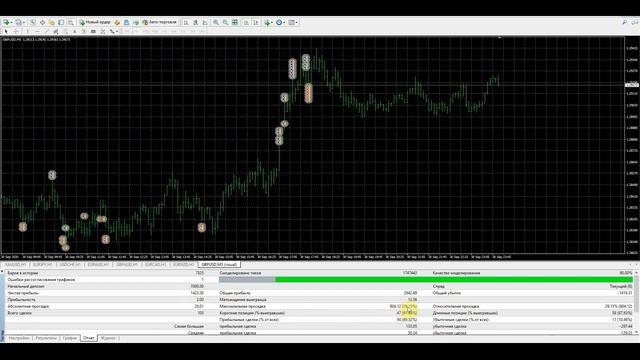This screenshot has height=360, width=640.
Task: Toggle the Terminal panel icon
Action: (61, 22)
